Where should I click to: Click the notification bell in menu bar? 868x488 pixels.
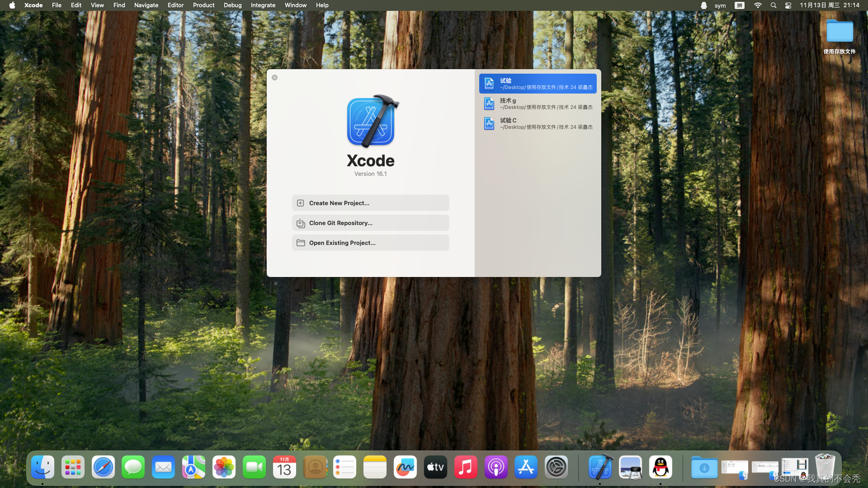click(x=703, y=5)
